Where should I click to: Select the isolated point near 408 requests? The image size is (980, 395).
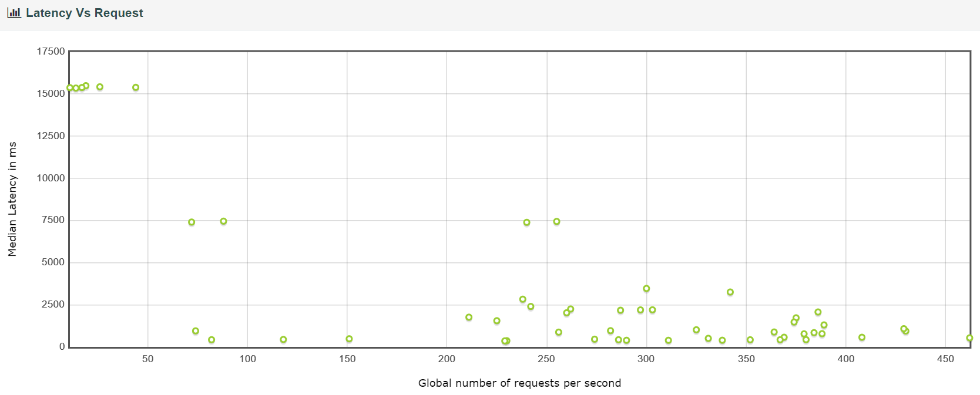coord(862,337)
